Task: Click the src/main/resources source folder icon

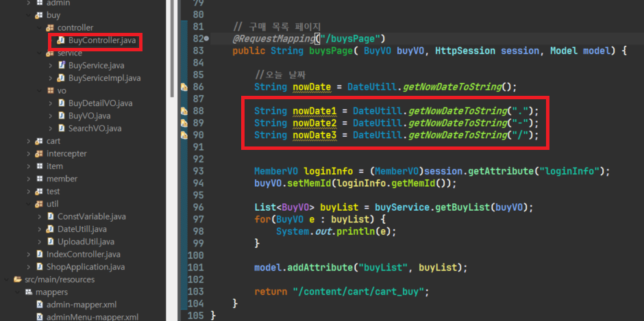Action: [x=18, y=279]
